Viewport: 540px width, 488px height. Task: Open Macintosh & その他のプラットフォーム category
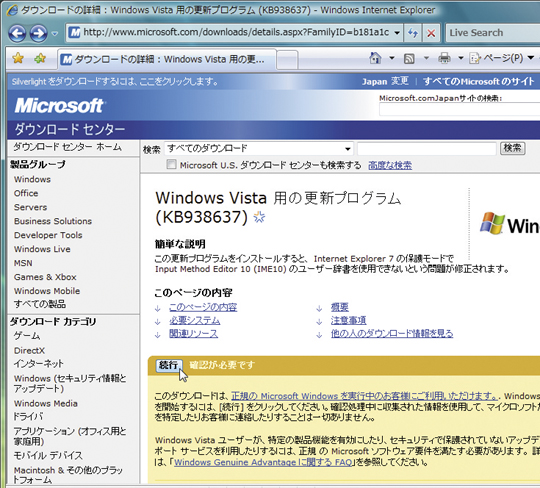[x=68, y=475]
